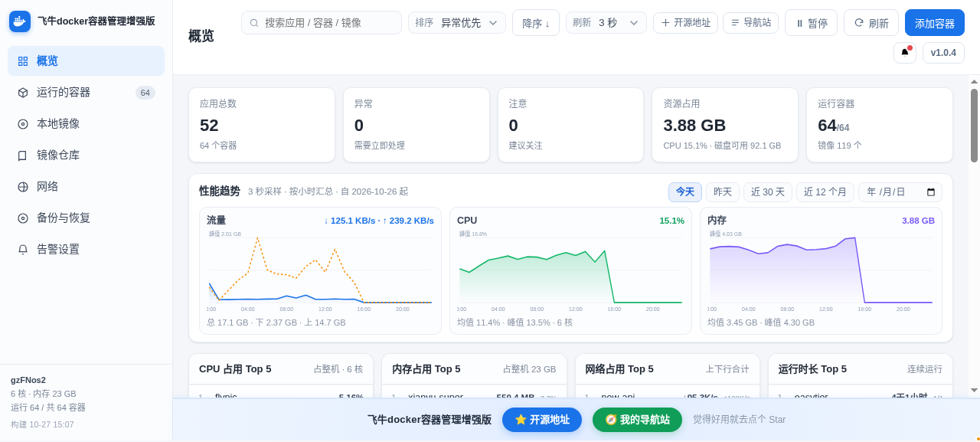This screenshot has width=980, height=442.
Task: Click the blue 开源地址 star button in banner
Action: click(x=542, y=420)
